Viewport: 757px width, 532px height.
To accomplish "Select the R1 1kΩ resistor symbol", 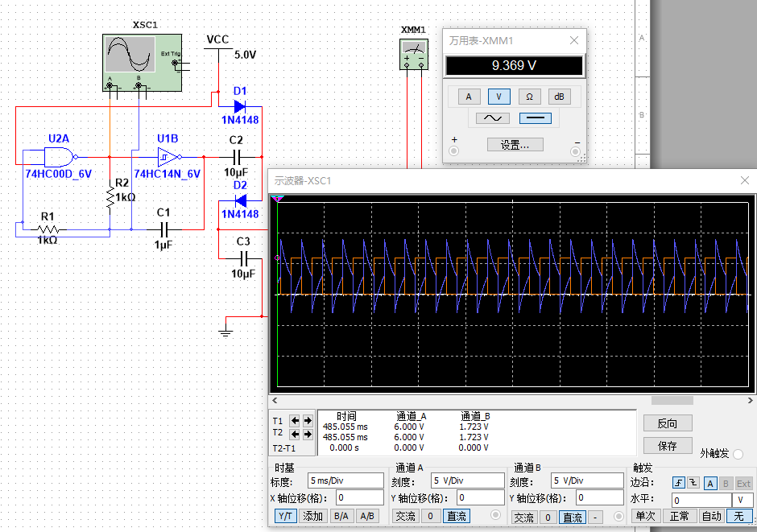I will point(48,230).
